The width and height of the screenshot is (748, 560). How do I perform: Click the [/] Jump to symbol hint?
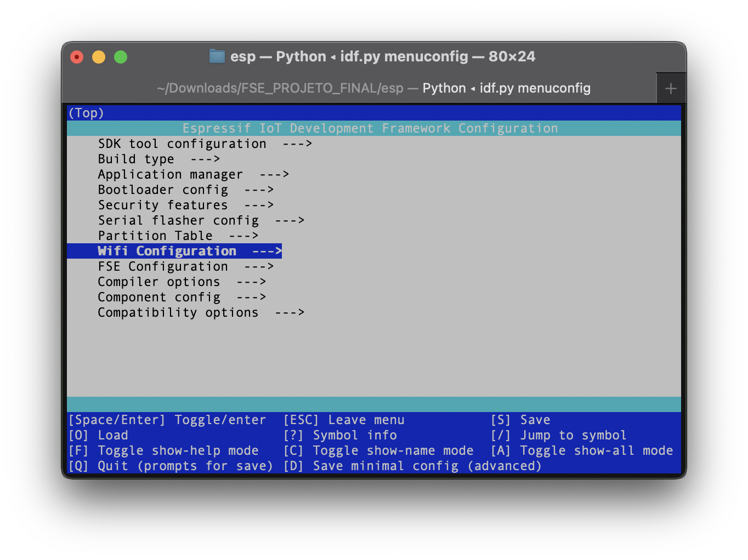558,435
